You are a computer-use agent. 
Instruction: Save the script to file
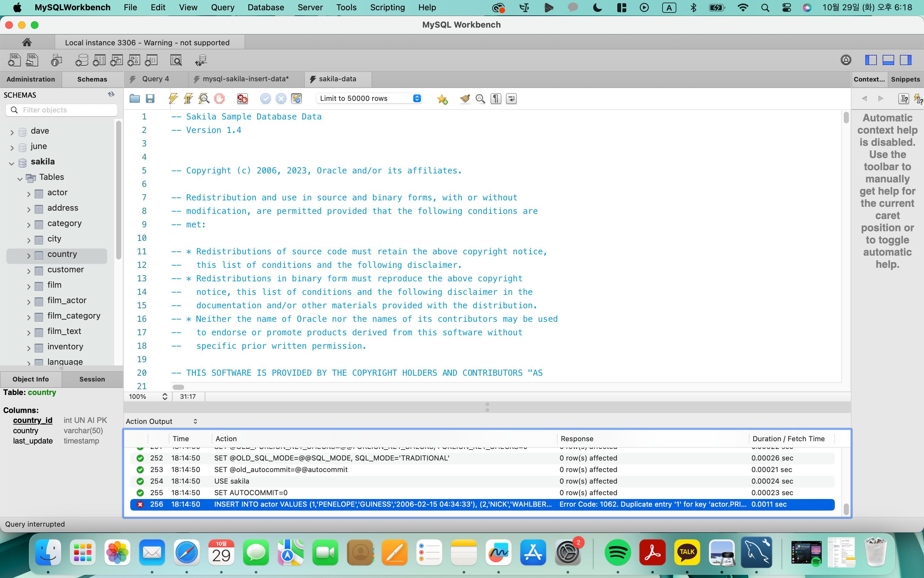point(150,99)
